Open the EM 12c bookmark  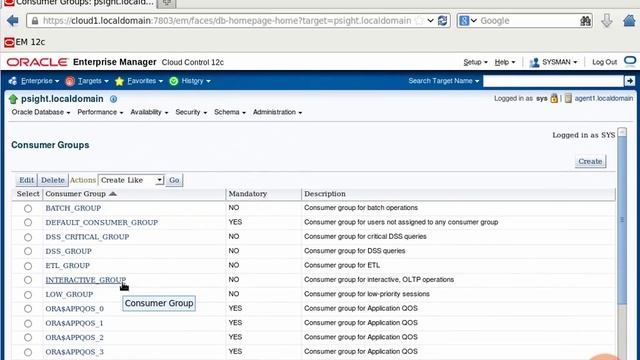[x=24, y=42]
